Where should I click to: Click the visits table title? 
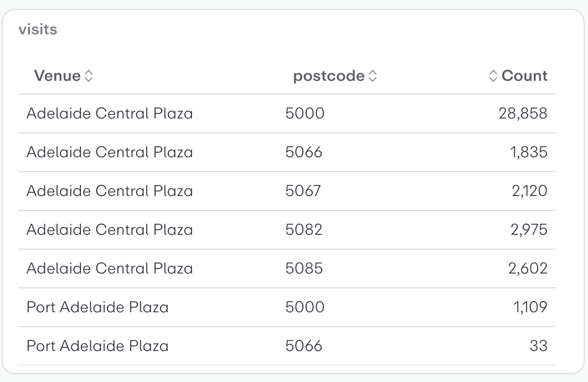pos(38,29)
